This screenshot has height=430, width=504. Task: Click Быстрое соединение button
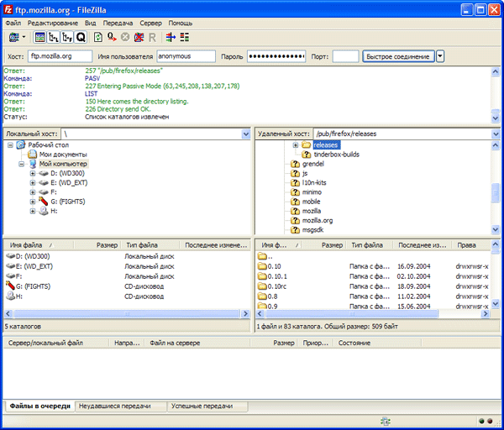pyautogui.click(x=398, y=56)
